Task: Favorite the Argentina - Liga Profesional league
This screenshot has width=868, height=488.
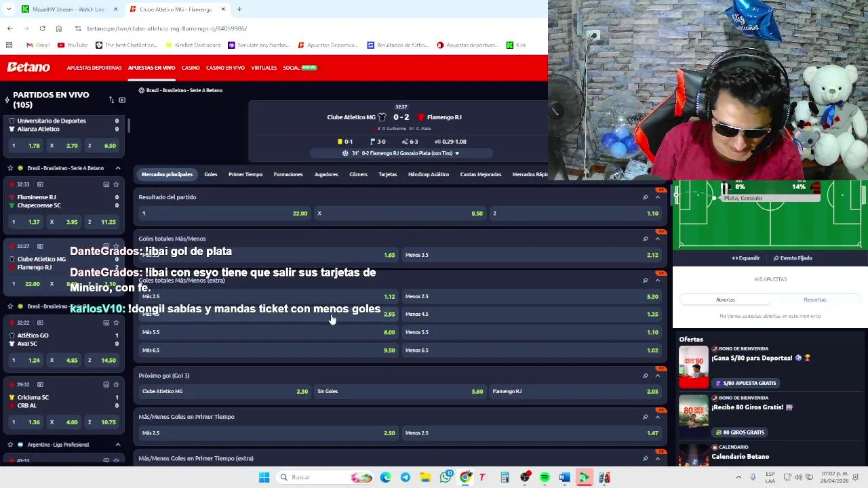Action: [10, 445]
